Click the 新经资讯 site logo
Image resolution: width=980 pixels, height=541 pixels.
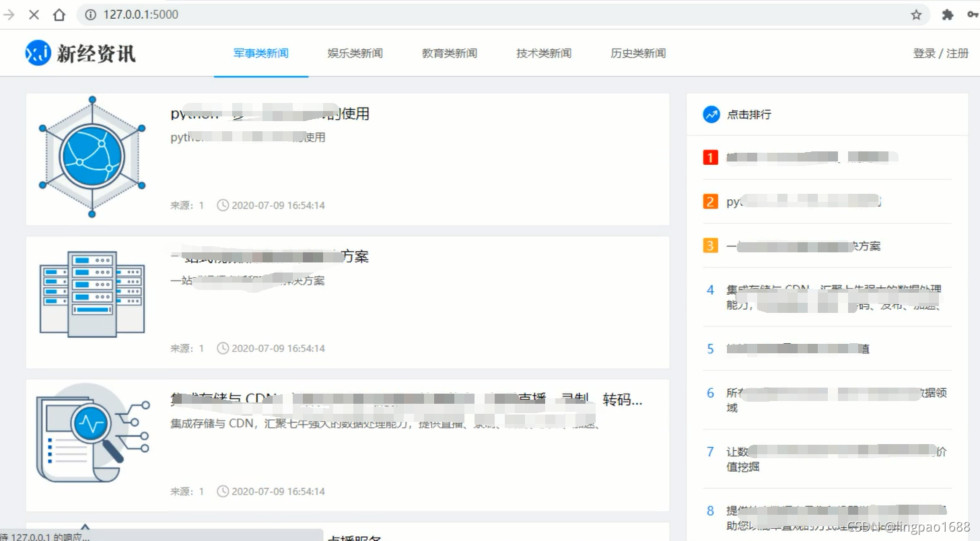click(x=81, y=53)
